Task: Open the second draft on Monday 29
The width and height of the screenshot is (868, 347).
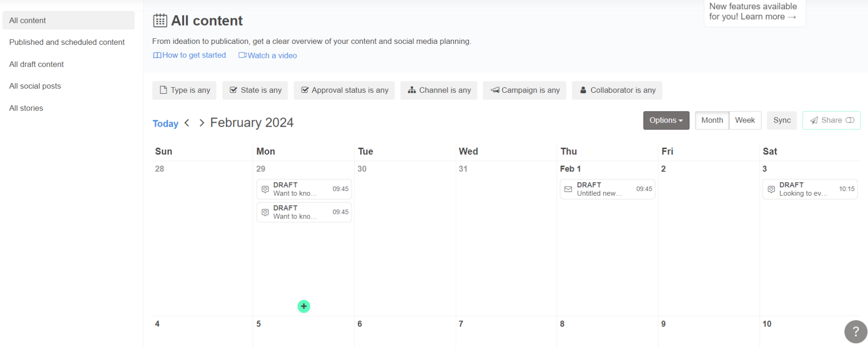Action: pos(304,212)
